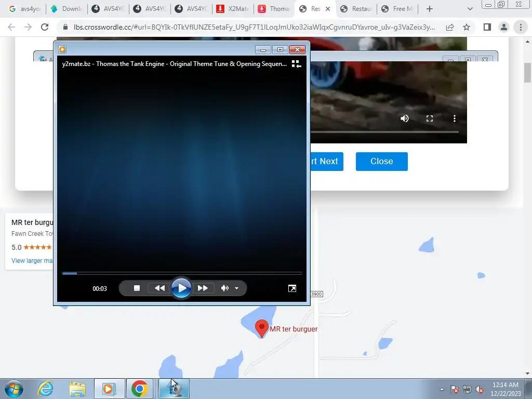Click the media player seek bar
The height and width of the screenshot is (399, 532).
pyautogui.click(x=182, y=273)
